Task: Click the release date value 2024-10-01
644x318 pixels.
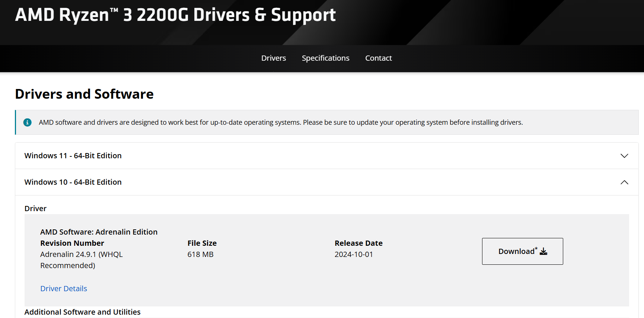Action: pyautogui.click(x=354, y=254)
